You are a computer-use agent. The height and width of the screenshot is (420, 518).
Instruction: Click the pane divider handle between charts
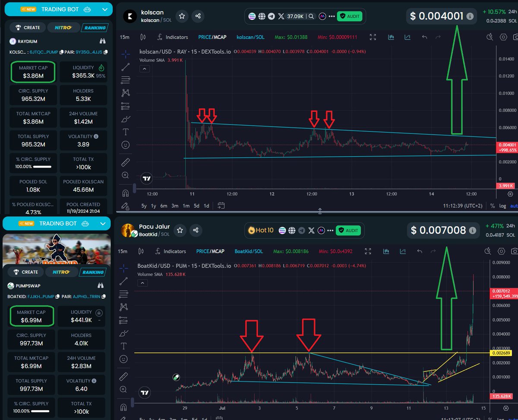point(320,211)
